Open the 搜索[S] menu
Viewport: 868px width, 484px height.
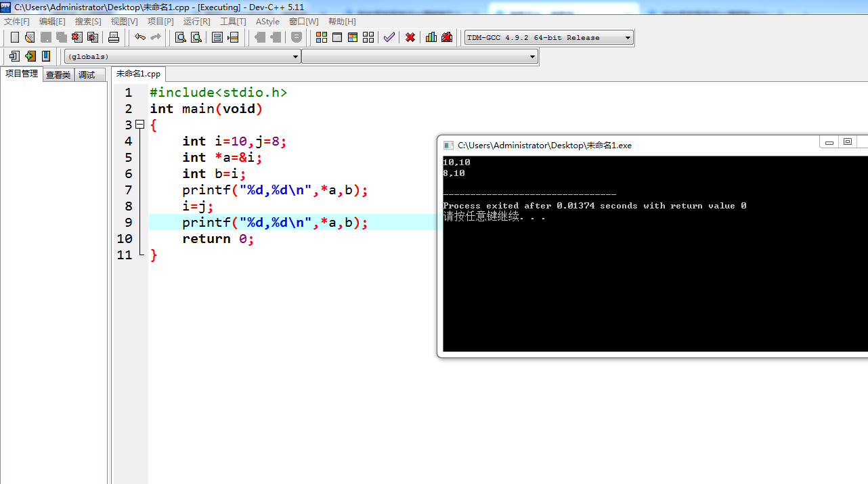click(x=88, y=22)
